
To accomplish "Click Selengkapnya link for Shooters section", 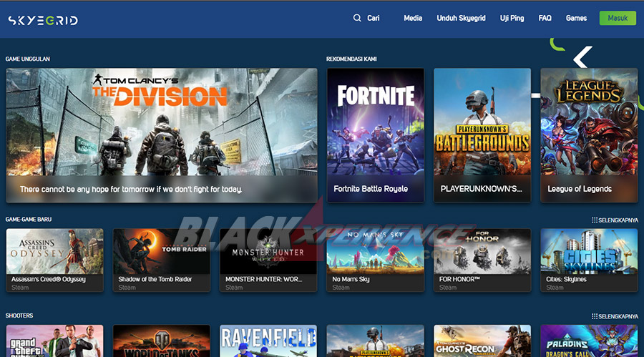I will pyautogui.click(x=618, y=316).
